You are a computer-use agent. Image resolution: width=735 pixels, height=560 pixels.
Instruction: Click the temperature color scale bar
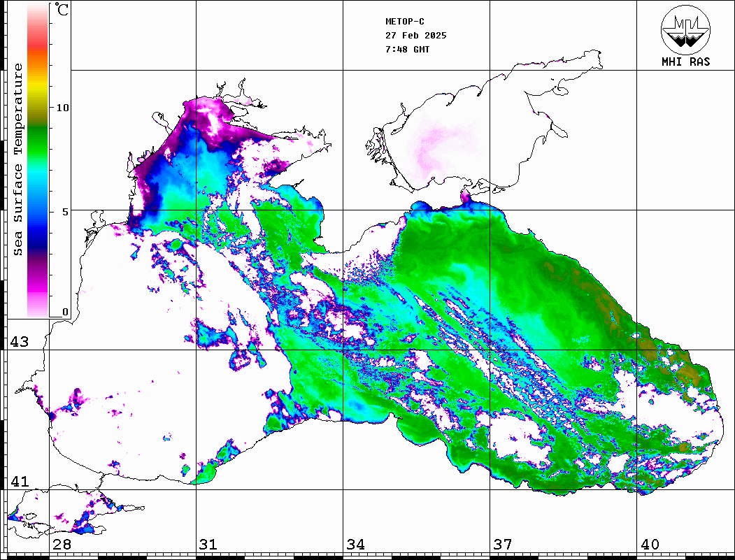38,160
